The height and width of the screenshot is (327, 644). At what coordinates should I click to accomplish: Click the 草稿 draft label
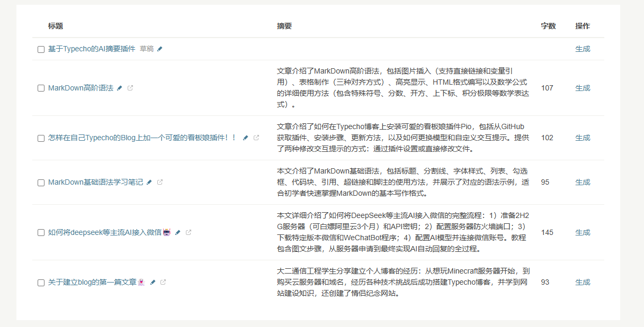147,49
